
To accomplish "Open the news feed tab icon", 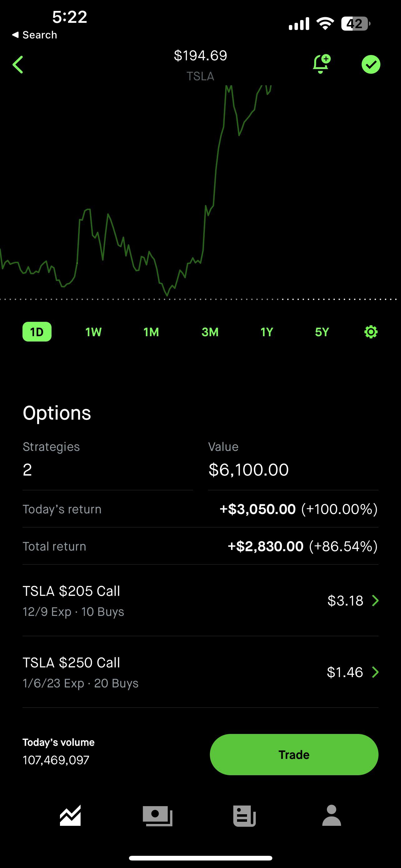I will tap(245, 816).
